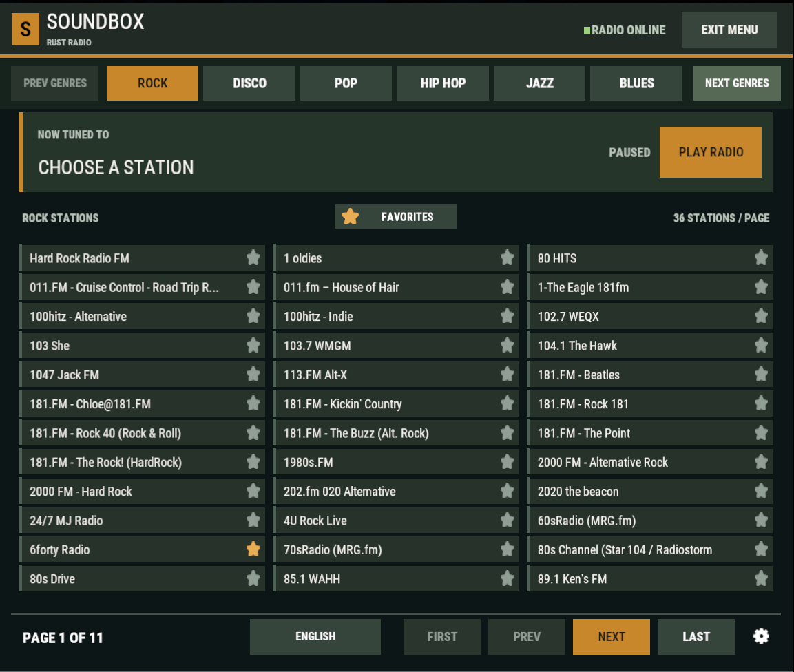This screenshot has width=794, height=672.
Task: Star the 1 oldies station
Action: point(507,258)
